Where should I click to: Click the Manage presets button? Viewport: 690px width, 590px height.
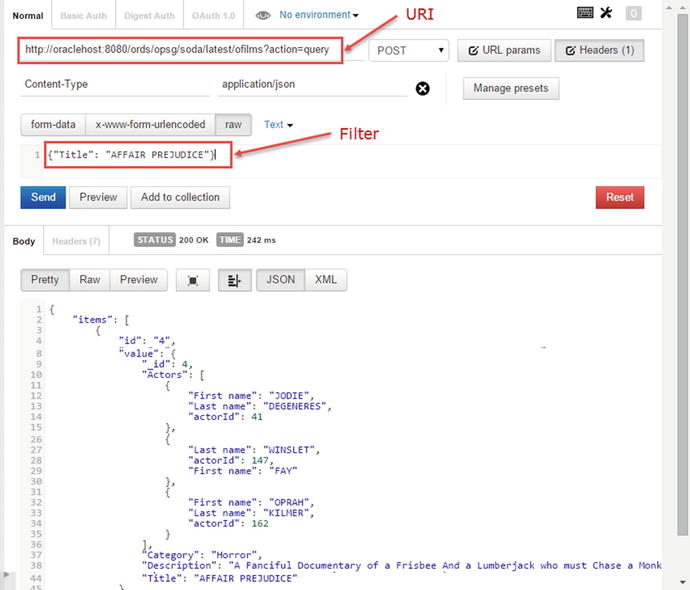point(511,88)
